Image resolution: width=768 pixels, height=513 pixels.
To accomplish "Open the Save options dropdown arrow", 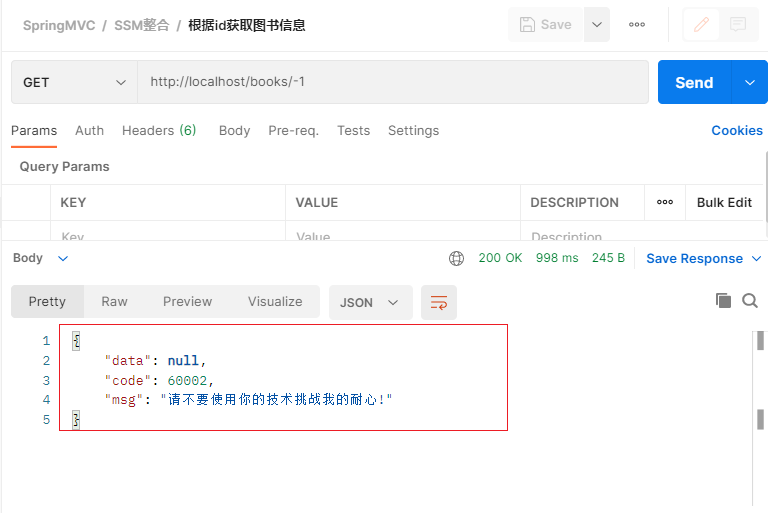I will pyautogui.click(x=597, y=25).
